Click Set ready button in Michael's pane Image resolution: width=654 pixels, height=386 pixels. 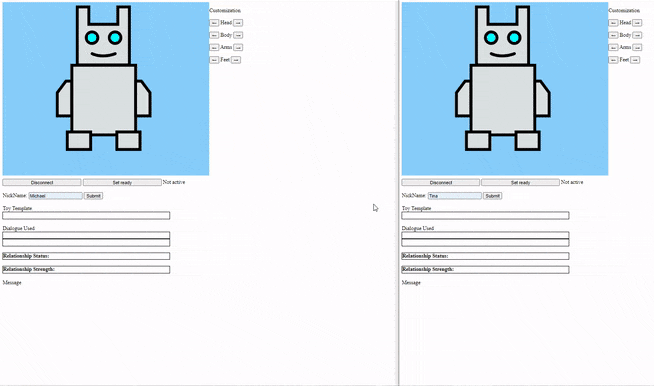pyautogui.click(x=122, y=182)
